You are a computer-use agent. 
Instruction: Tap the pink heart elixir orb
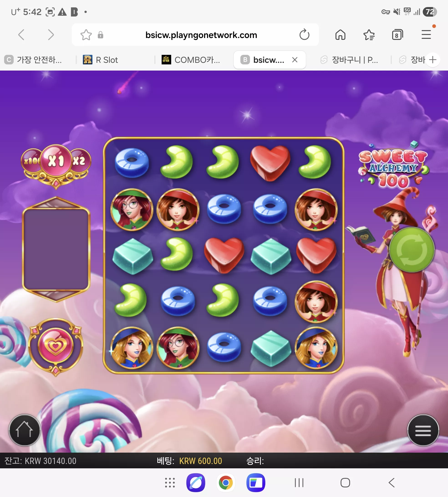coord(56,346)
